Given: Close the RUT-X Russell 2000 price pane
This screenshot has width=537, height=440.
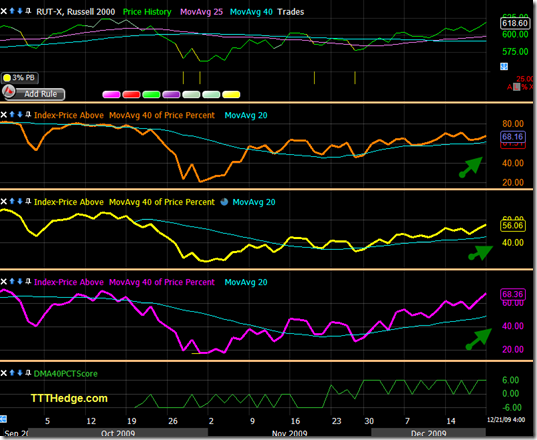Looking at the screenshot, I should click(3, 11).
